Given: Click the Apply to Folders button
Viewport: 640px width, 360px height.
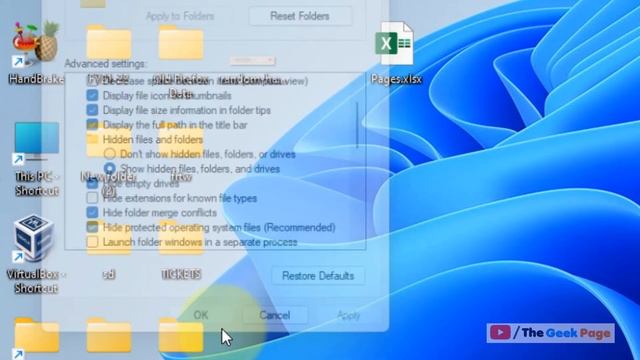Looking at the screenshot, I should point(180,16).
